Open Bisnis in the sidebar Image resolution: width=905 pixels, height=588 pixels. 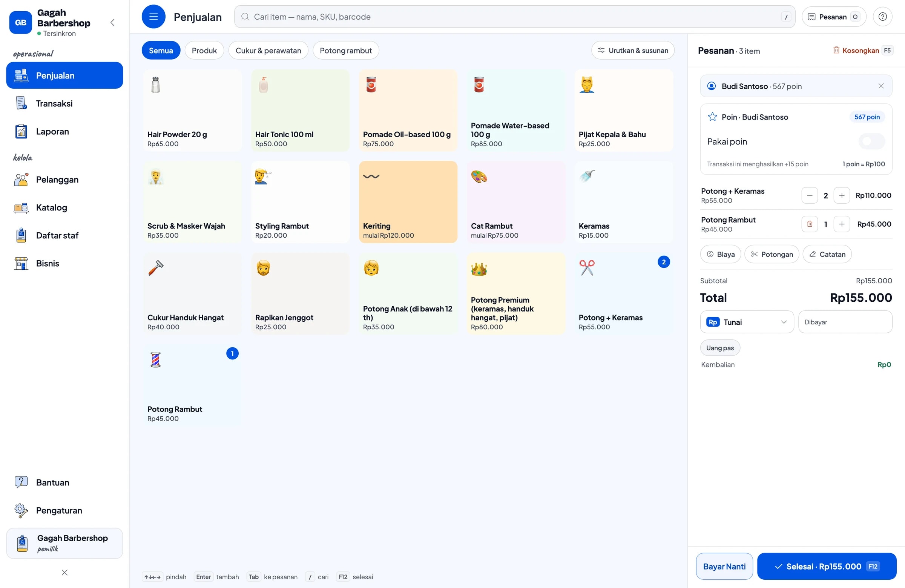pos(64,263)
